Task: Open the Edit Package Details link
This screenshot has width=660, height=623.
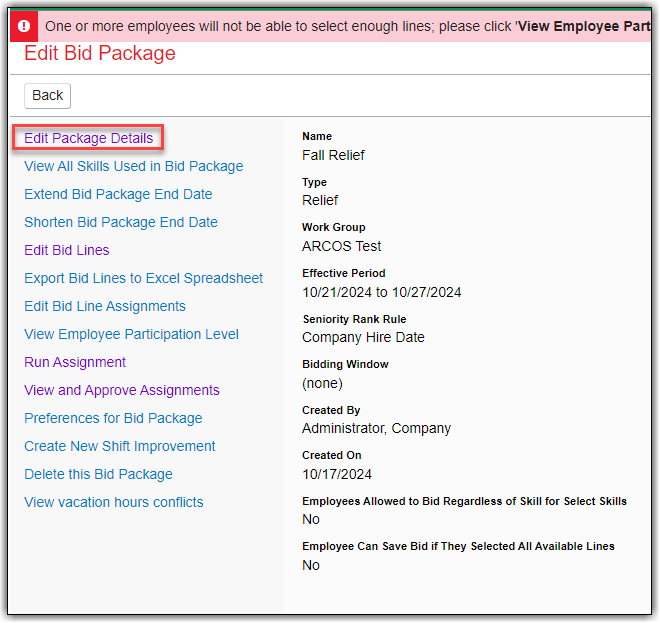Action: (x=88, y=138)
